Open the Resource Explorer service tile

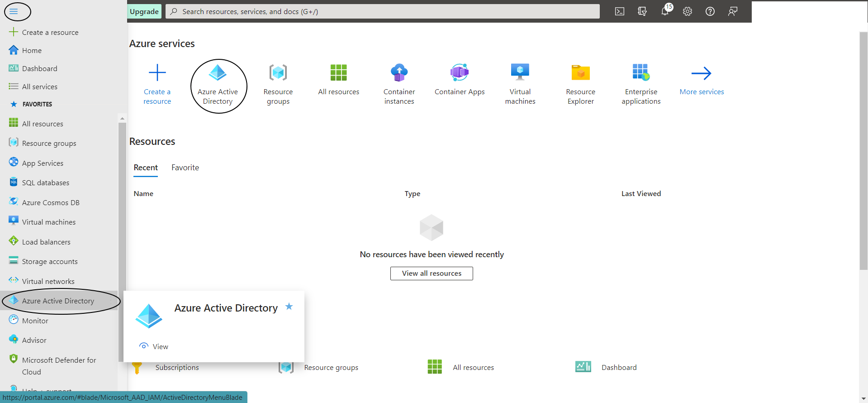pyautogui.click(x=581, y=84)
